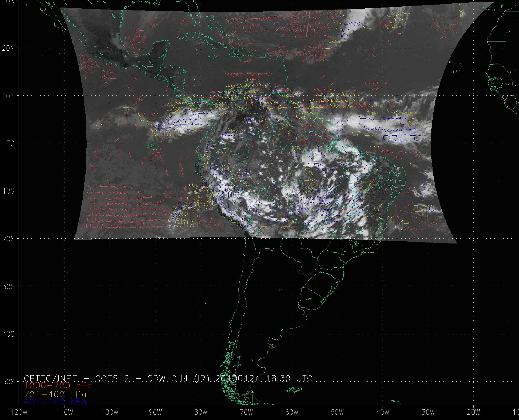Image resolution: width=519 pixels, height=420 pixels.
Task: Click the 70W longitude axis label
Action: (246, 412)
